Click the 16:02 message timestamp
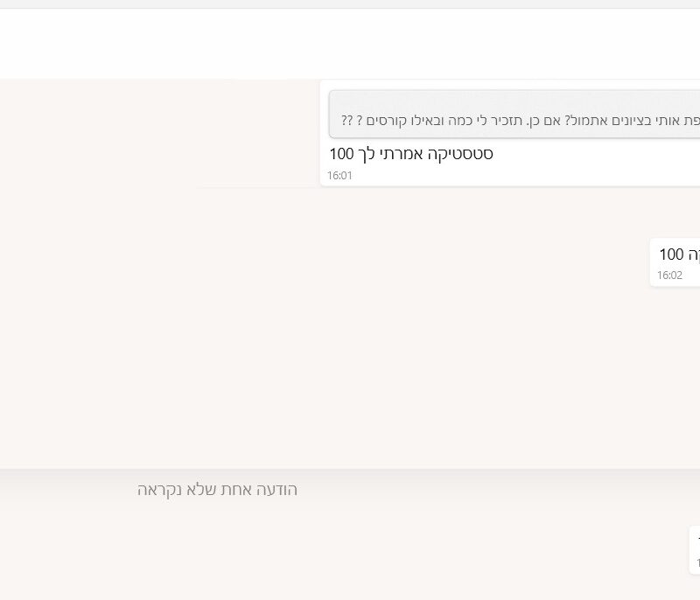The height and width of the screenshot is (600, 700). click(x=669, y=276)
